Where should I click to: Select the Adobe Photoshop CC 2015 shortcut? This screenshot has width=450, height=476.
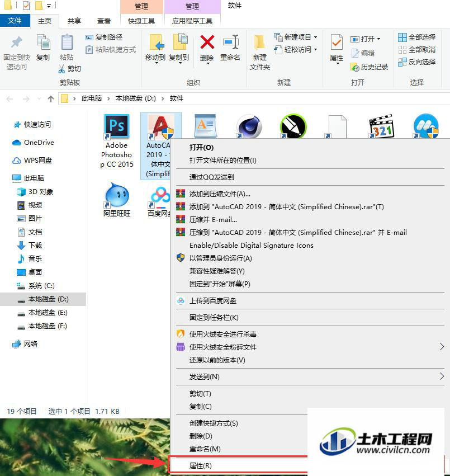tap(117, 141)
